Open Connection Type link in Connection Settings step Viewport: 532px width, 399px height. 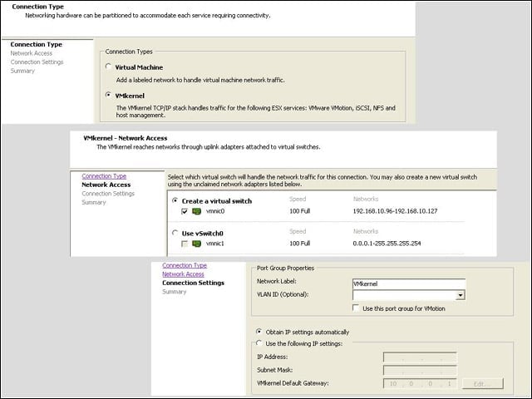pos(185,265)
